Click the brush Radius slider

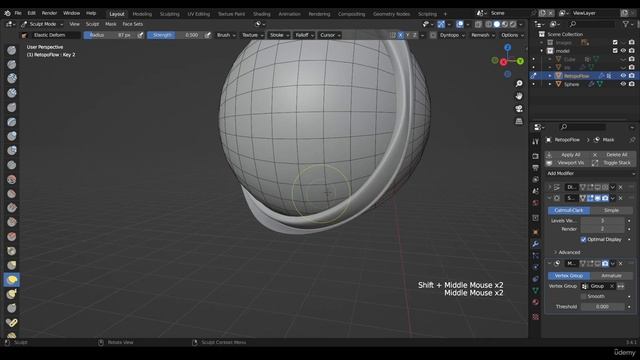coord(110,35)
